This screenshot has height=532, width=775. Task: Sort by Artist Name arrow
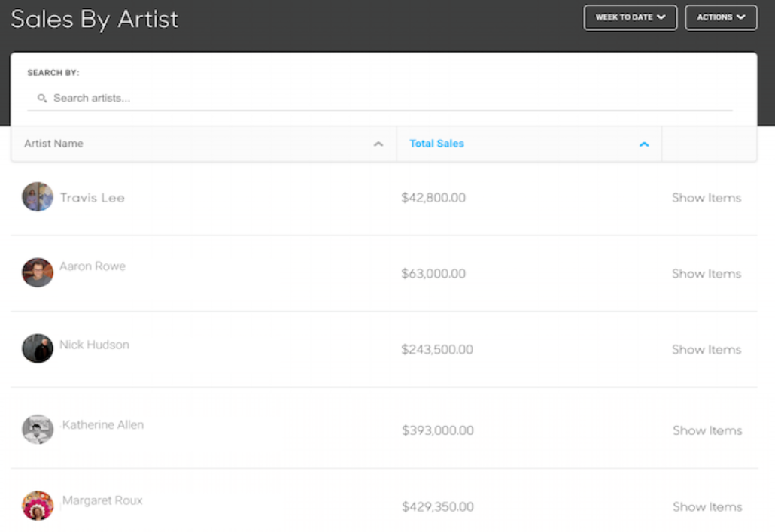[x=378, y=144]
